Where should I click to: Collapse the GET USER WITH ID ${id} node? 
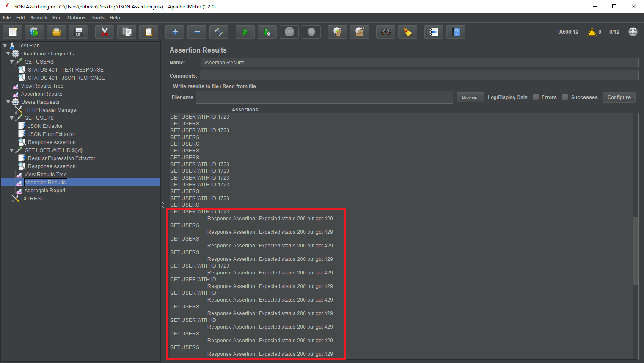(x=11, y=150)
